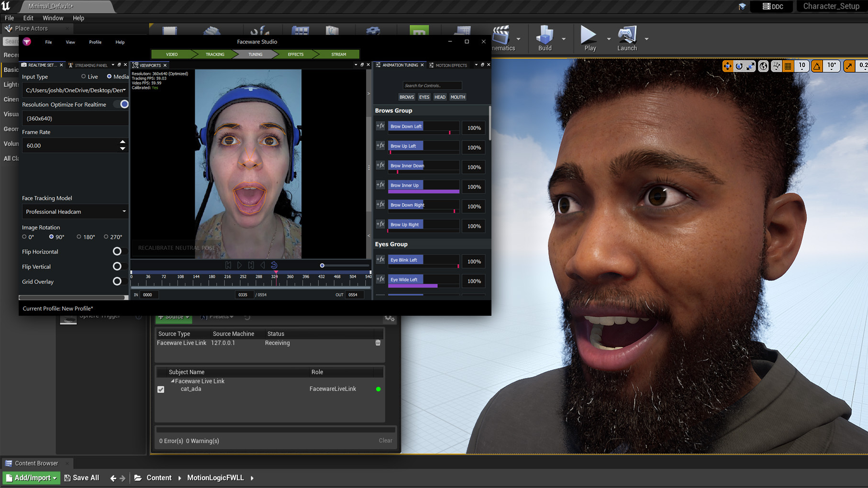The width and height of the screenshot is (868, 488).
Task: Select the translate gizmo tool in viewport
Action: 727,66
